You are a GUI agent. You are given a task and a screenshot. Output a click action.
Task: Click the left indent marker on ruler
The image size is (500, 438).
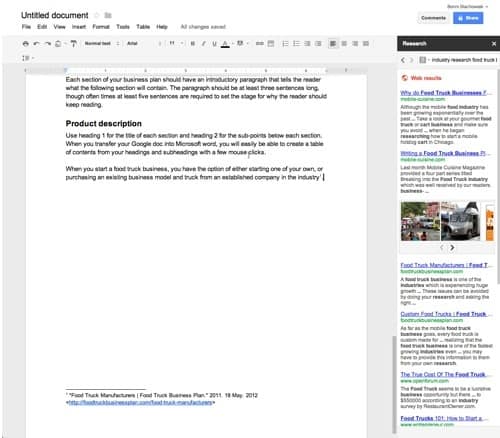click(66, 70)
